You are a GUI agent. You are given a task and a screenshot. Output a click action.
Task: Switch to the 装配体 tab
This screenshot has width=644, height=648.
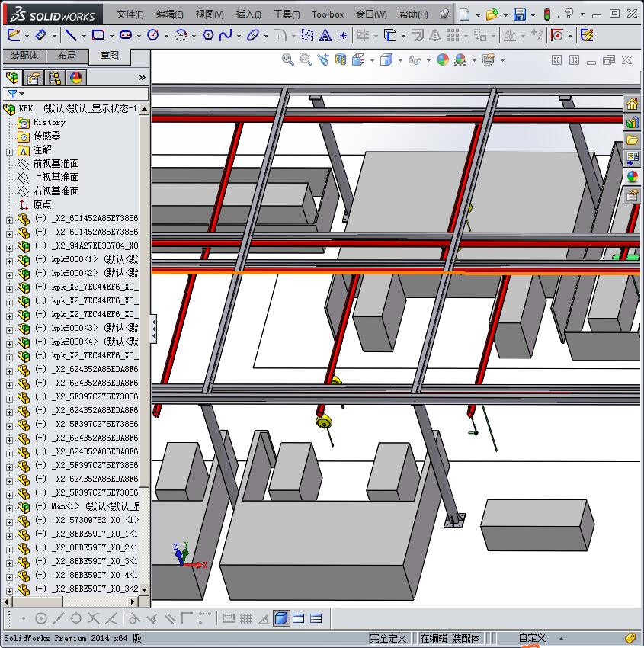point(24,56)
